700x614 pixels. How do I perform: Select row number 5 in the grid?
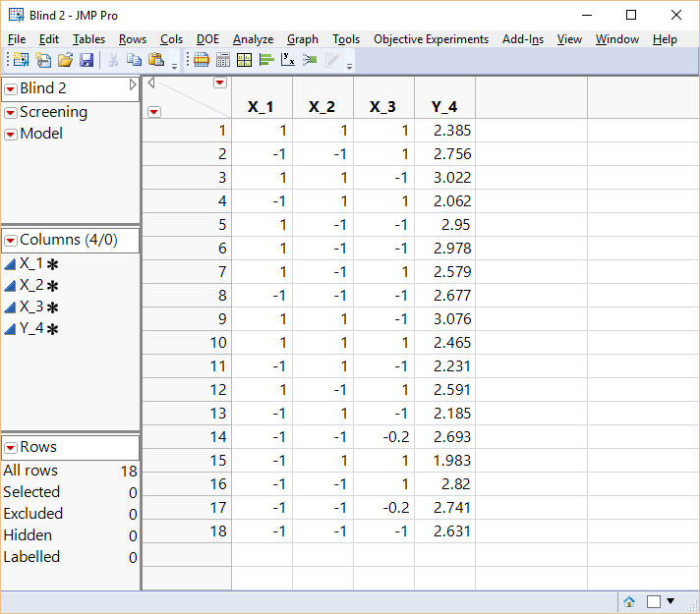(187, 224)
